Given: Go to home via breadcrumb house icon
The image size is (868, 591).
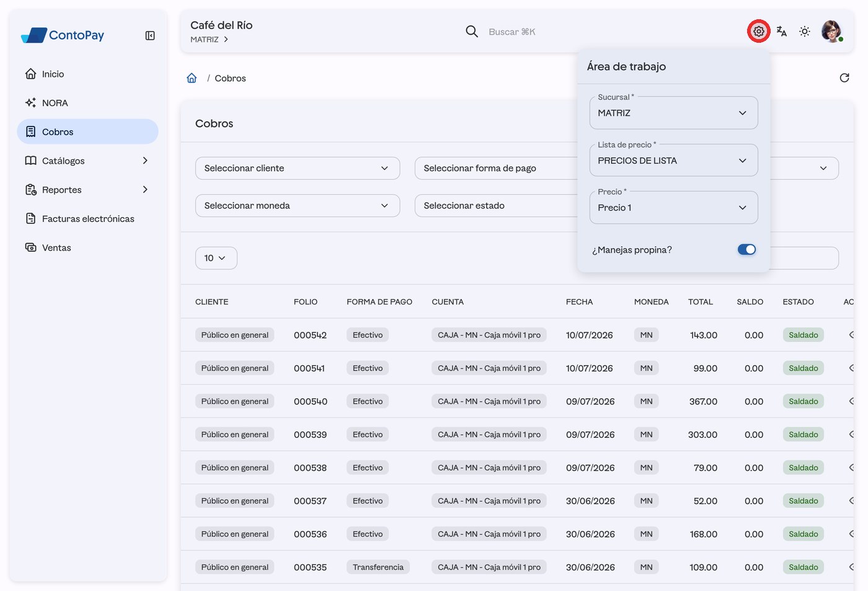Looking at the screenshot, I should click(x=192, y=78).
